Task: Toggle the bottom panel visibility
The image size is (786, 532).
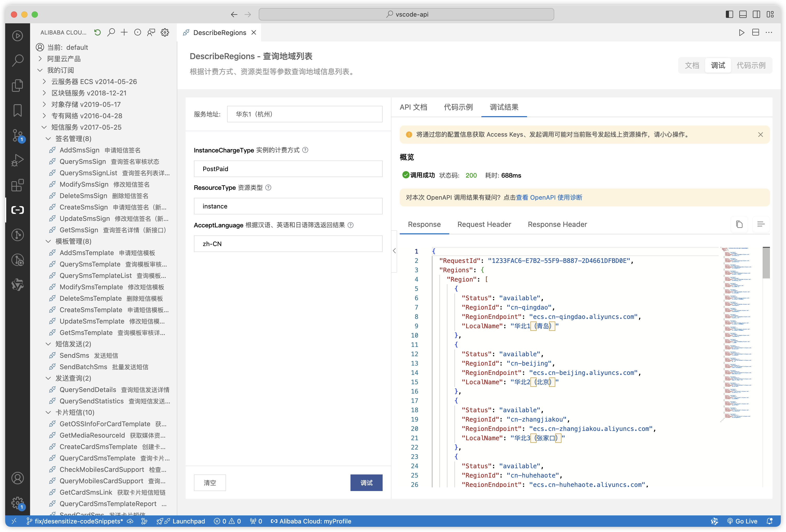Action: coord(743,14)
